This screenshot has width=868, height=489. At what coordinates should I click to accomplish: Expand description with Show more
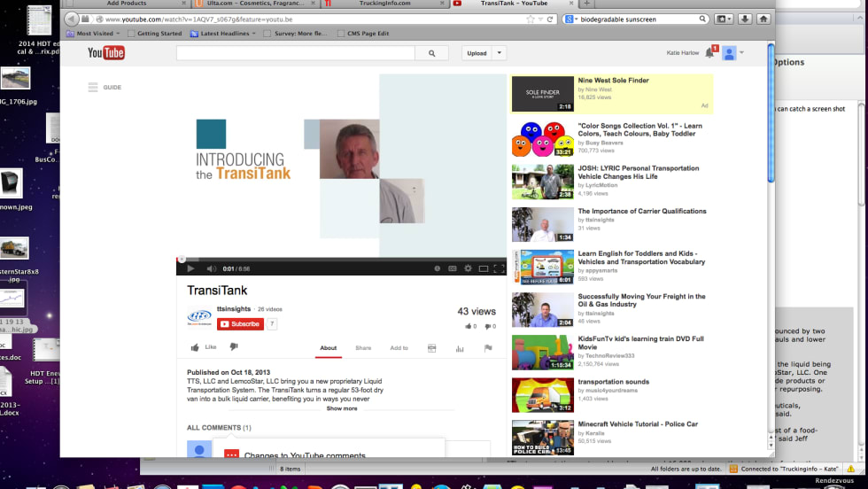[342, 408]
